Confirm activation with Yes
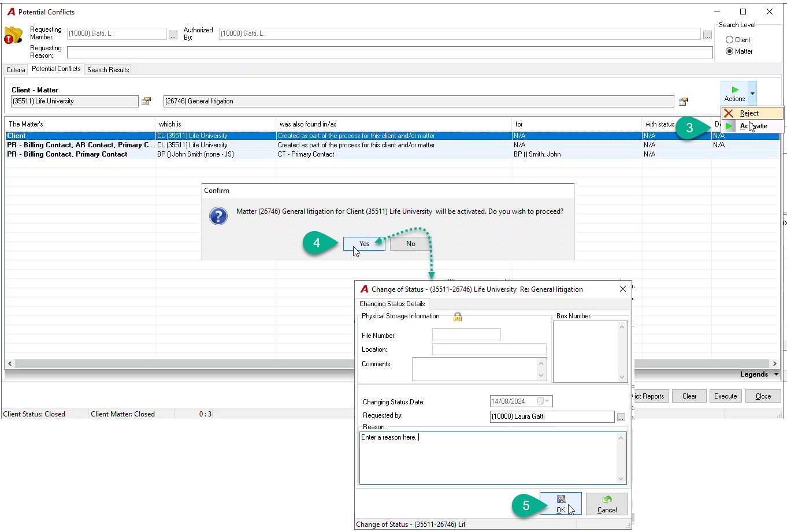Viewport: 787px width, 532px height. (364, 244)
